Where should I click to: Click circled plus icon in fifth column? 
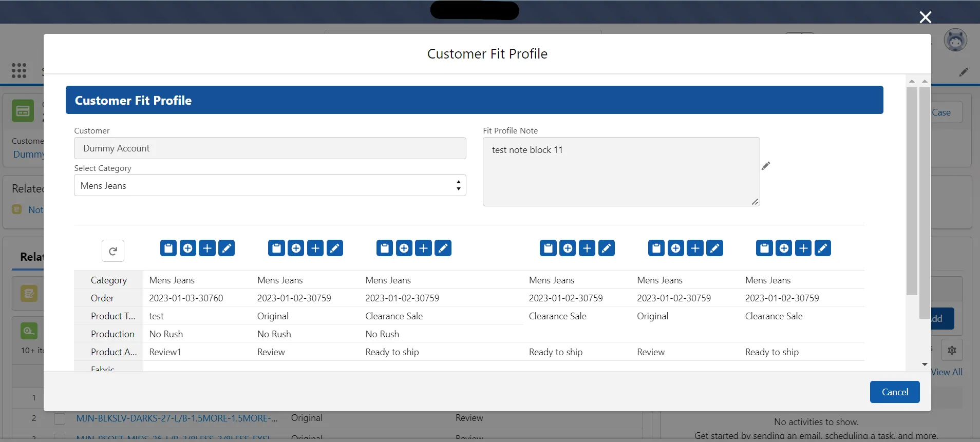[x=675, y=248]
